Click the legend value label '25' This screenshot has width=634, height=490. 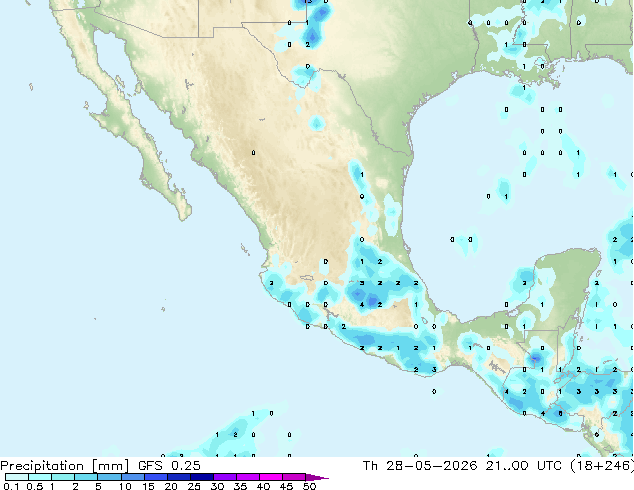click(194, 486)
